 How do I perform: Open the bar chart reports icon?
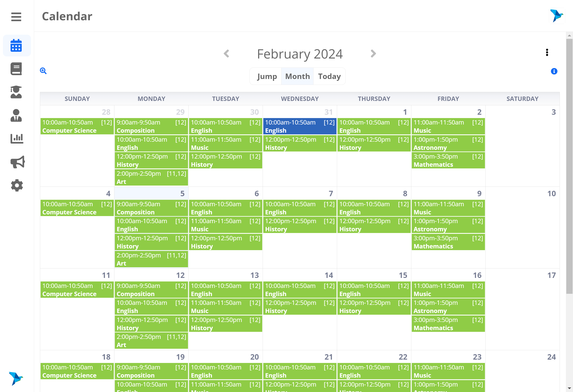tap(17, 139)
